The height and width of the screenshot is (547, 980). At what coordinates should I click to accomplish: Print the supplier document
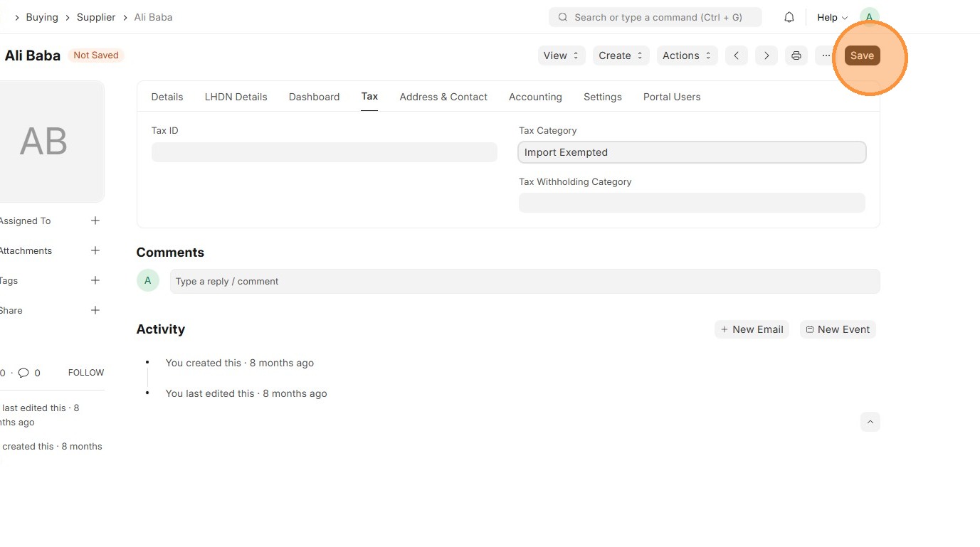[796, 55]
